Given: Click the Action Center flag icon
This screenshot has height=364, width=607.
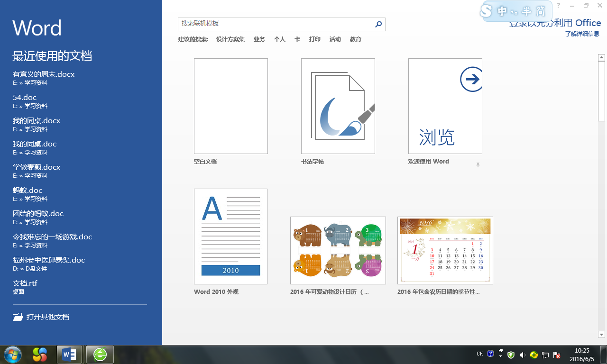Looking at the screenshot, I should [x=557, y=355].
